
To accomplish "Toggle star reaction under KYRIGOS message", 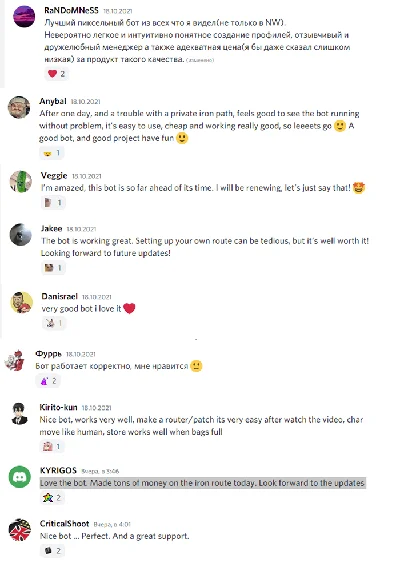I will click(x=52, y=498).
